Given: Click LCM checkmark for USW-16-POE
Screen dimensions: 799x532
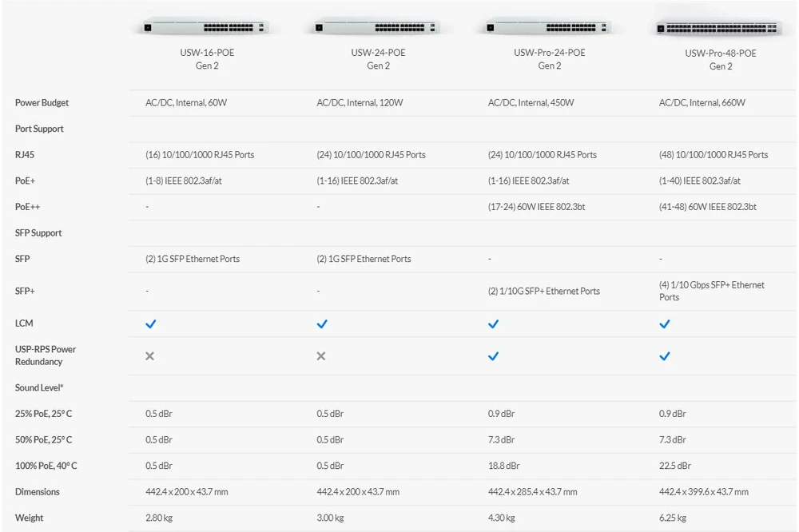Looking at the screenshot, I should pos(150,324).
